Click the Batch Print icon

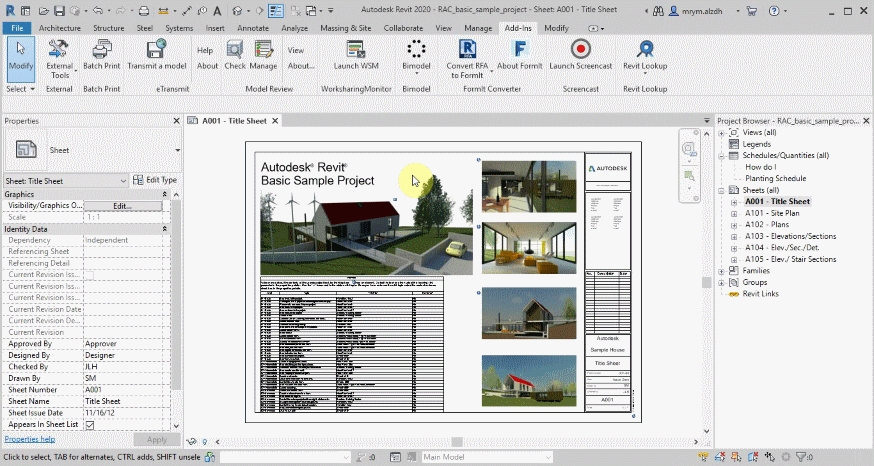(101, 50)
